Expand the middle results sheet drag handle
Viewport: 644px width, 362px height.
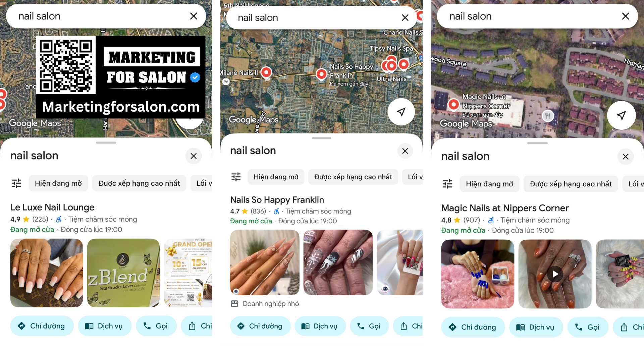pos(321,138)
